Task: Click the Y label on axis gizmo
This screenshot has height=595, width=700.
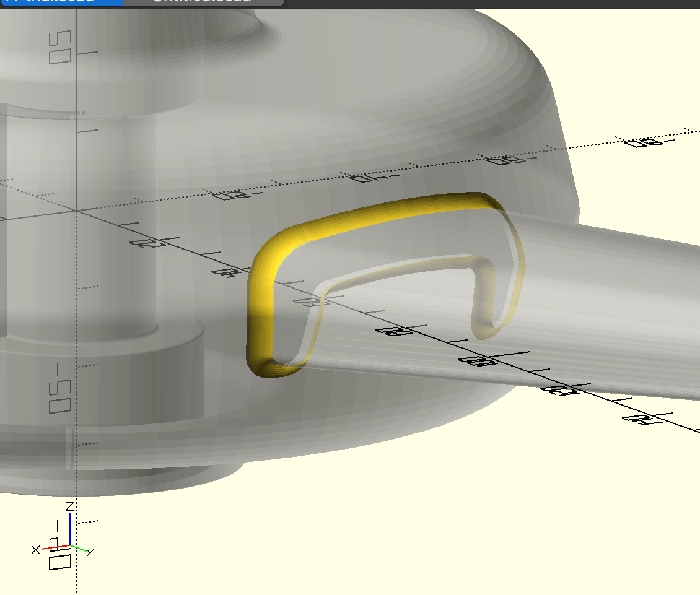Action: (90, 552)
